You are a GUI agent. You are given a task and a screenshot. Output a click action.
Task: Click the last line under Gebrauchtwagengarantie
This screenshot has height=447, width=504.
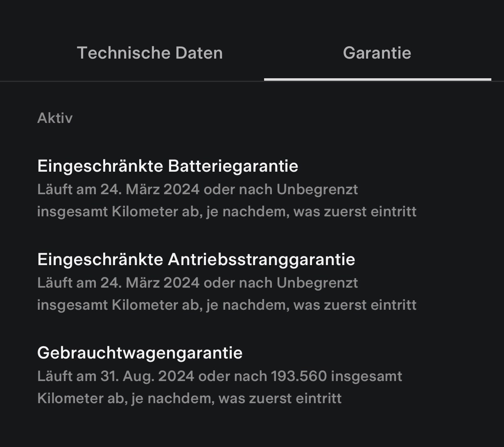pyautogui.click(x=190, y=398)
